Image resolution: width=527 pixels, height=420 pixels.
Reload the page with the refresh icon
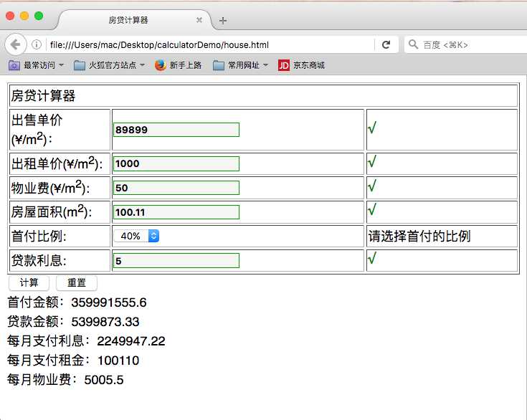(386, 44)
